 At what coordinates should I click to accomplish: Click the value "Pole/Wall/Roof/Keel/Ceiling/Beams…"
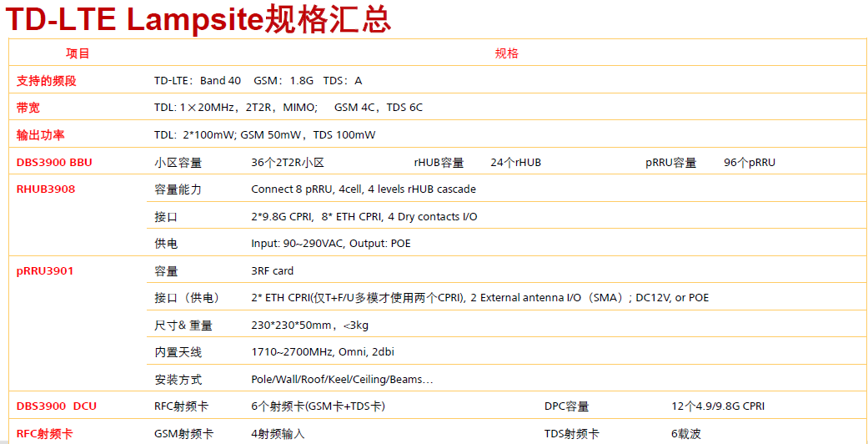click(x=342, y=380)
